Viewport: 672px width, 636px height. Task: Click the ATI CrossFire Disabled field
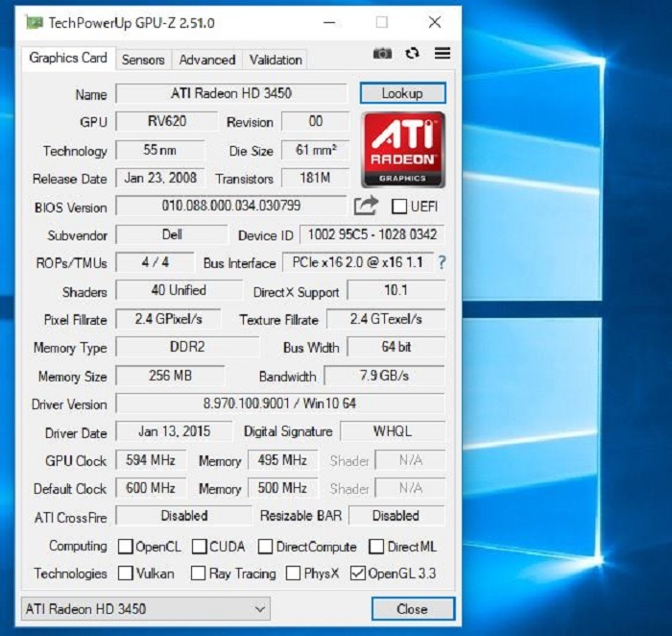pyautogui.click(x=184, y=516)
